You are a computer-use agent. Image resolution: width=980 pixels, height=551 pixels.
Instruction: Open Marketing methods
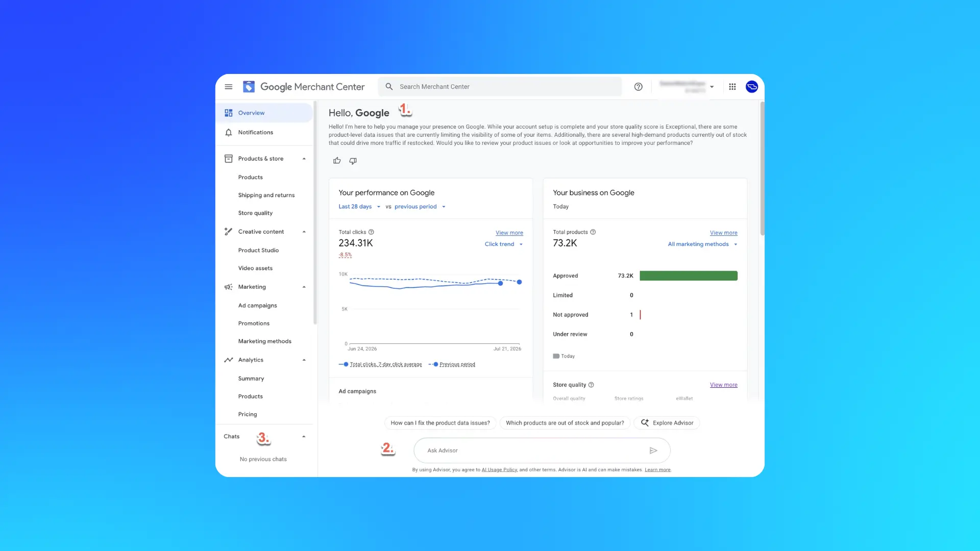point(264,341)
